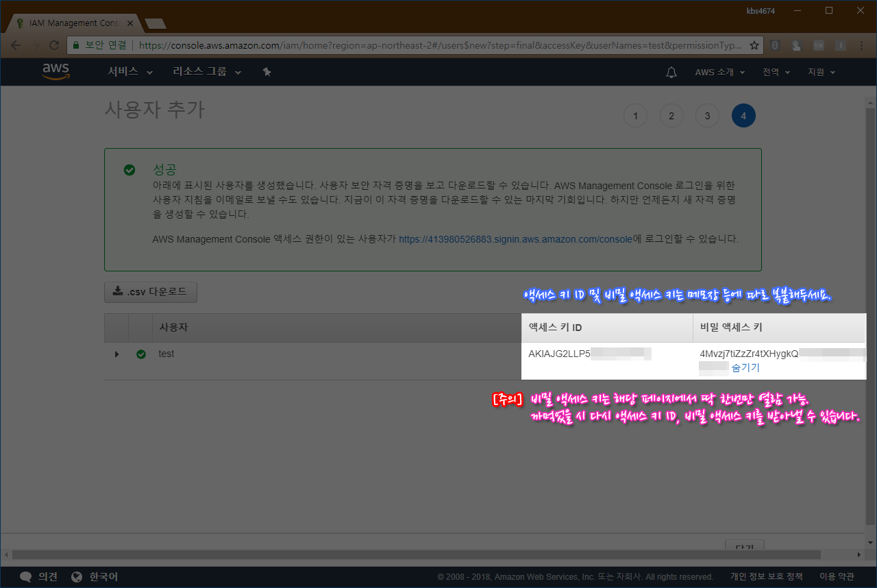Close the IAM Management Console tab
The height and width of the screenshot is (588, 877).
tap(129, 23)
